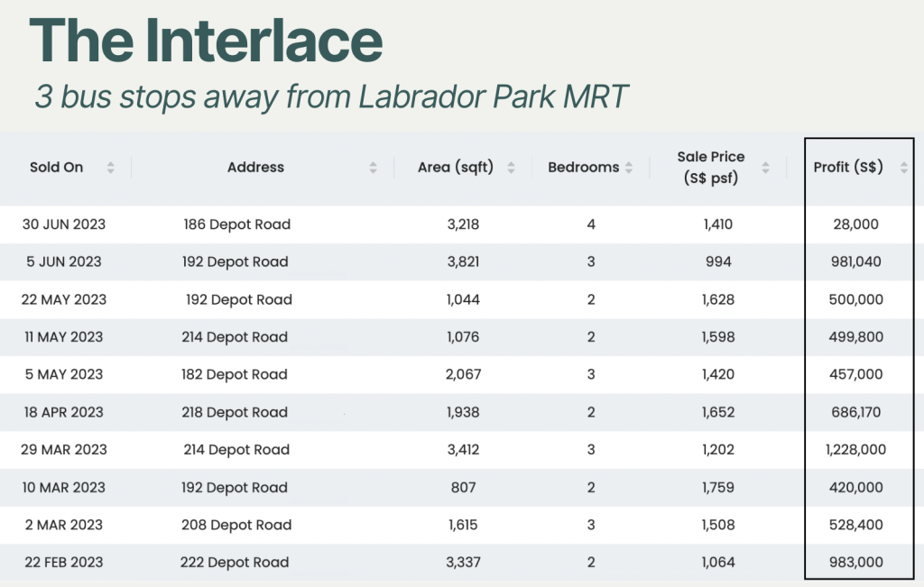Click the profit value 420,000
The image size is (924, 587).
pyautogui.click(x=855, y=488)
